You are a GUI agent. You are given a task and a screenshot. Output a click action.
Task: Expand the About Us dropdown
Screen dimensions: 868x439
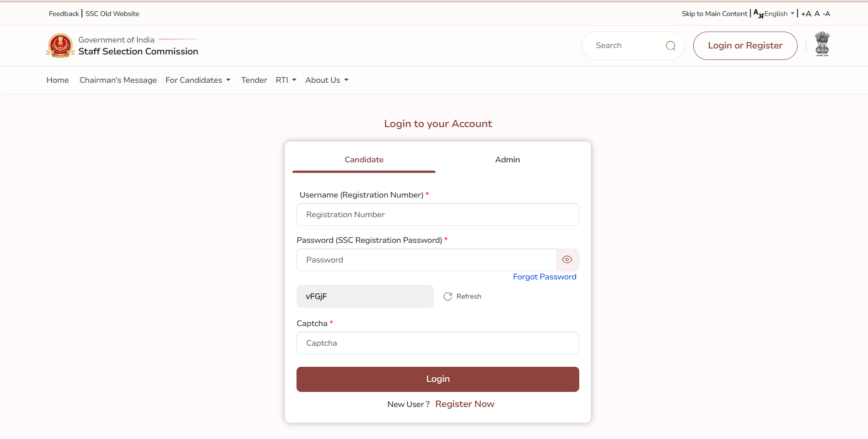pyautogui.click(x=327, y=80)
